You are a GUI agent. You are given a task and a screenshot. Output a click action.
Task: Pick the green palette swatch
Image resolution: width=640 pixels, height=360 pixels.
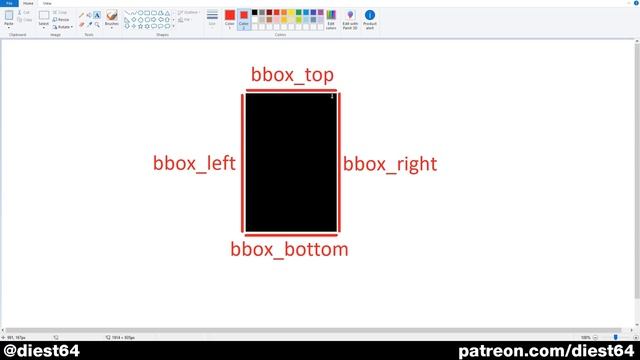(x=299, y=12)
